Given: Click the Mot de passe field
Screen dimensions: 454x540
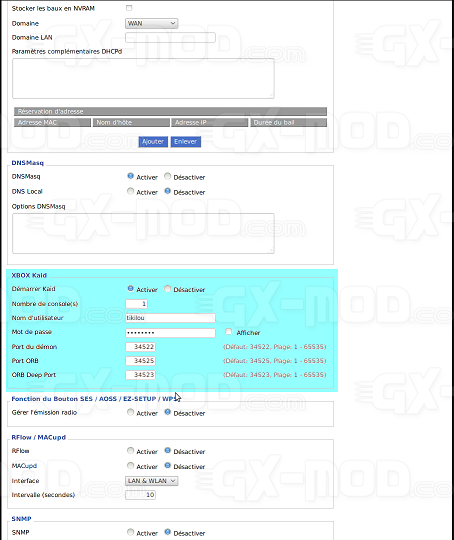Looking at the screenshot, I should (x=171, y=333).
